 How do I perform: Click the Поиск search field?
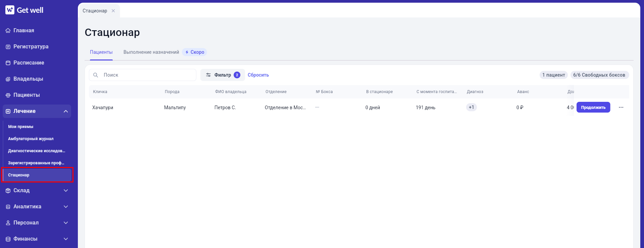(x=143, y=75)
